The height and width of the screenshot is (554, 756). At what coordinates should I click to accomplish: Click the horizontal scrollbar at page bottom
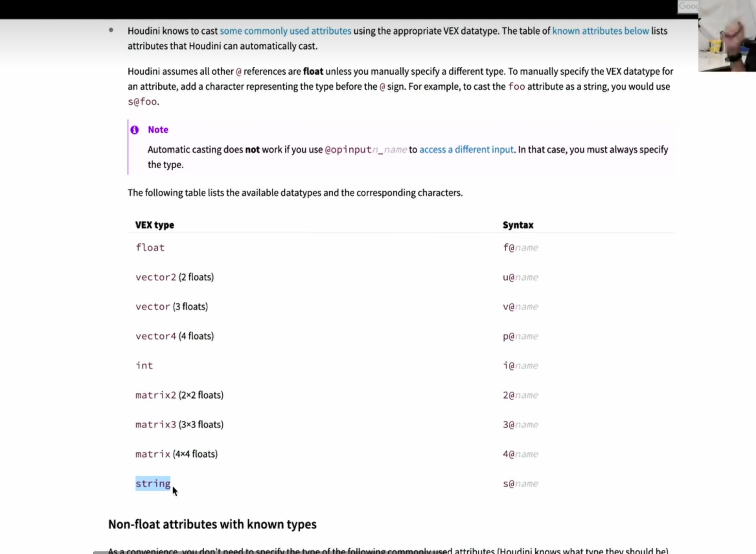pos(424,552)
